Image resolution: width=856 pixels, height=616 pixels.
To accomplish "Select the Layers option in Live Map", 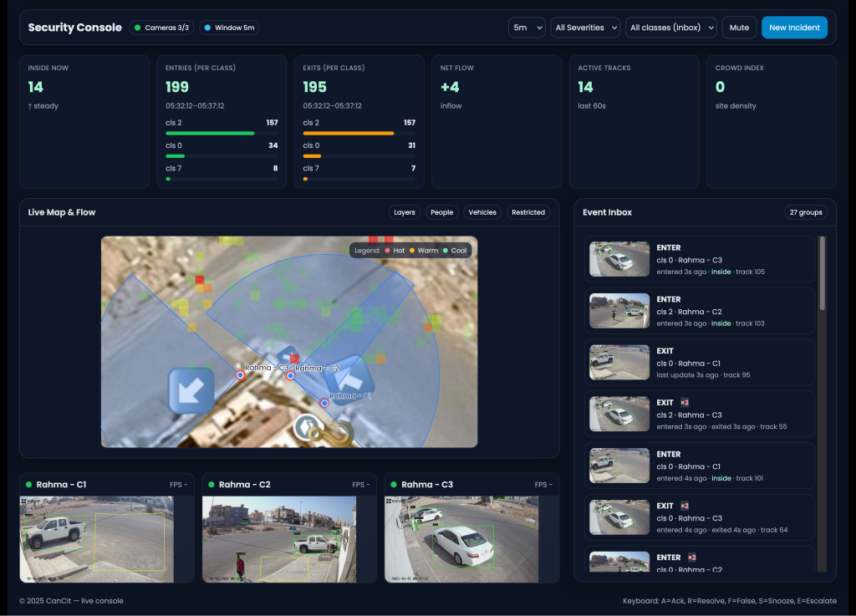I will pyautogui.click(x=405, y=212).
